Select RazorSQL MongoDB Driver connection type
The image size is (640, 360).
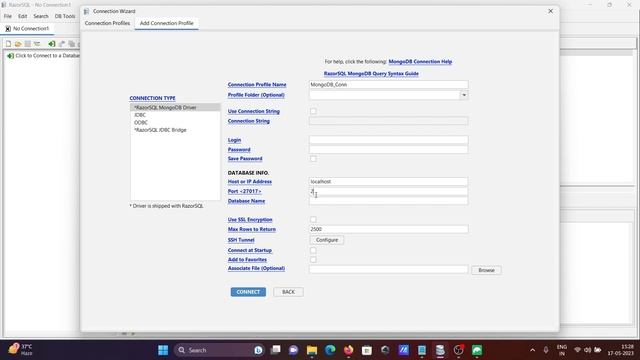[175, 107]
